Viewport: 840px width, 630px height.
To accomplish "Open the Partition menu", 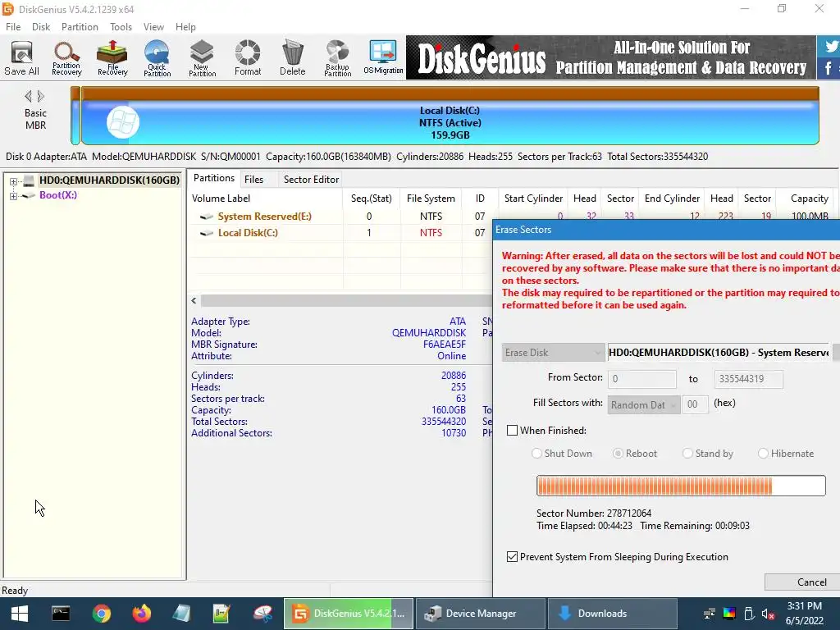I will click(80, 27).
